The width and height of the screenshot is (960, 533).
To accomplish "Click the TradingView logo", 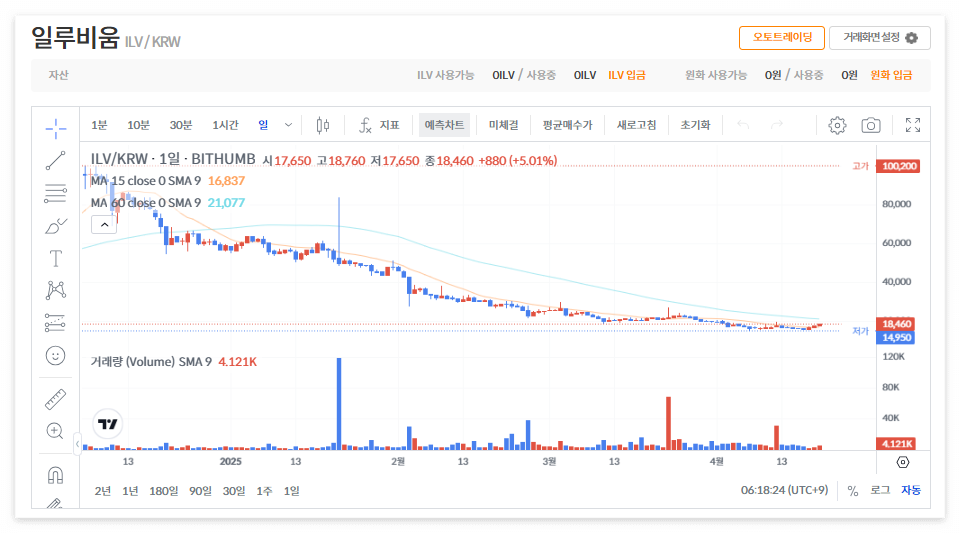I will pyautogui.click(x=108, y=423).
